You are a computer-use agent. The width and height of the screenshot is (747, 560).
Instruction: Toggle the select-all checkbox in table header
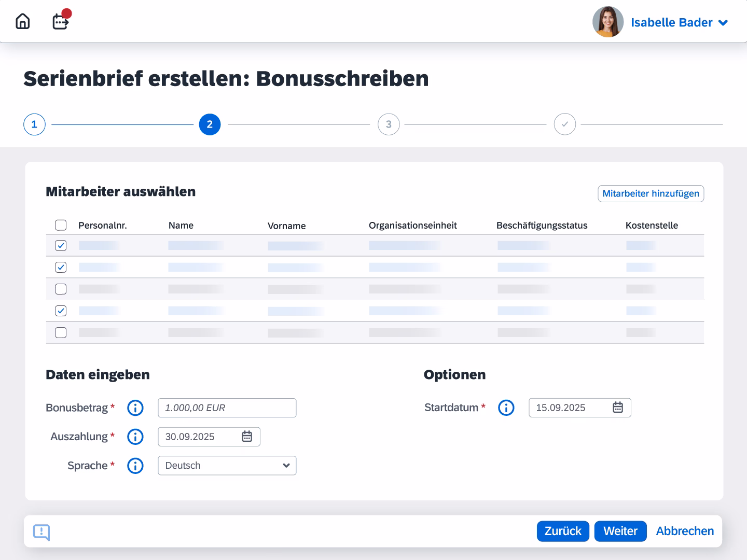point(61,225)
